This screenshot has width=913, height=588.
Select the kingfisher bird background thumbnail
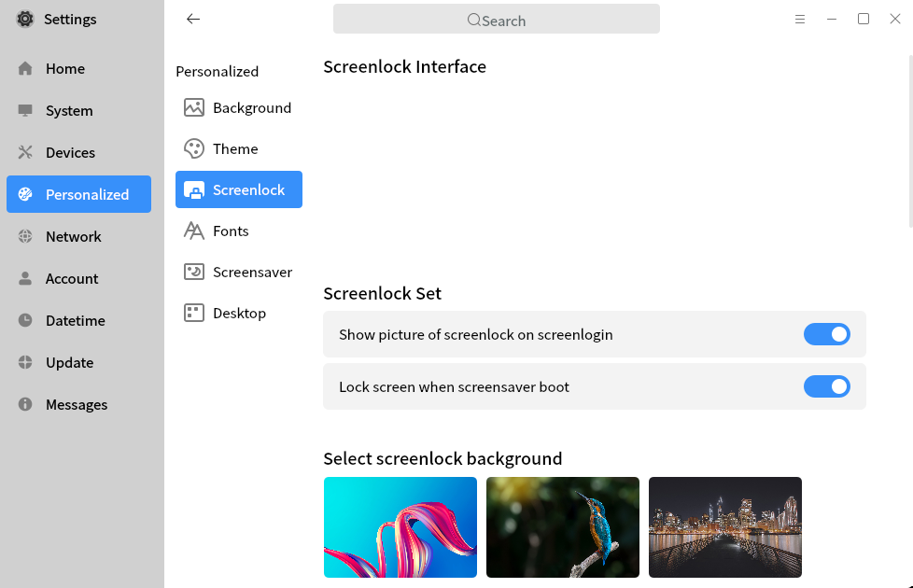click(x=563, y=527)
